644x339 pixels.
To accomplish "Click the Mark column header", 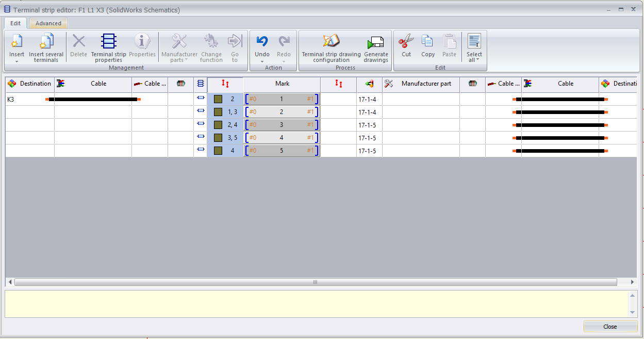I will pyautogui.click(x=282, y=84).
